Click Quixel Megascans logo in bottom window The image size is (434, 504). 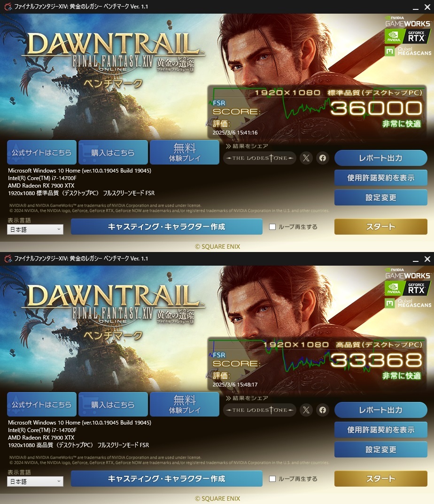pyautogui.click(x=408, y=303)
